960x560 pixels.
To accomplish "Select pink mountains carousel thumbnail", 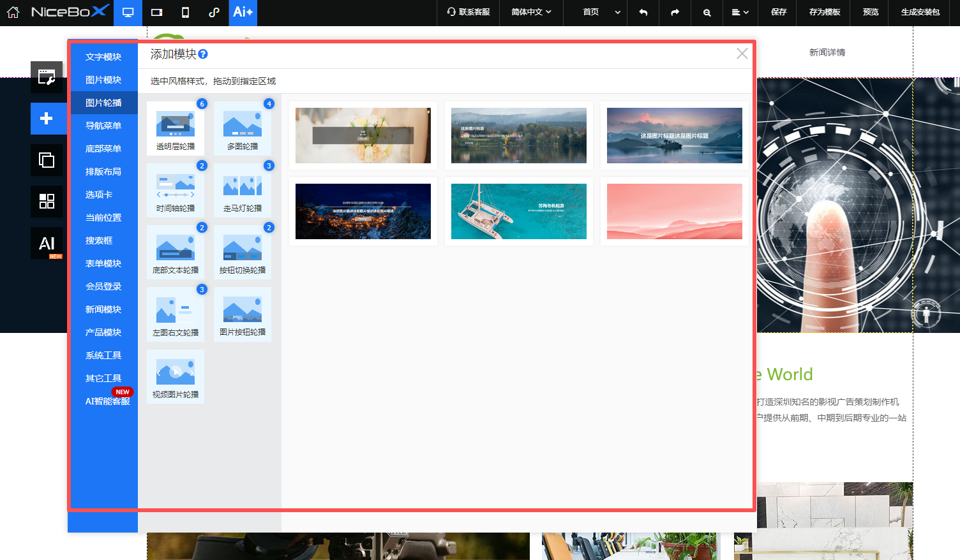I will [675, 211].
